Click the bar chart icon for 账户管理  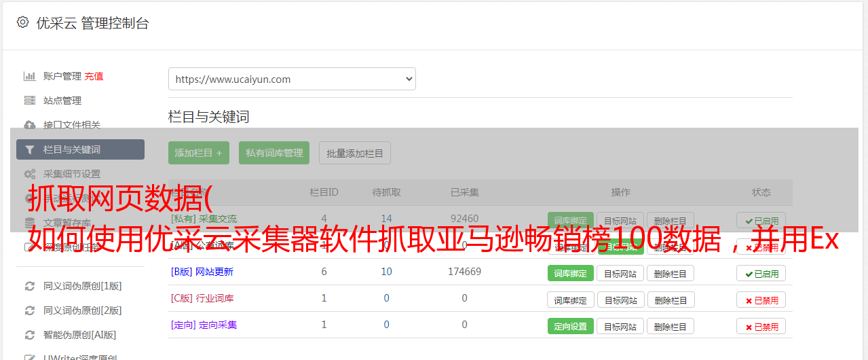click(30, 76)
